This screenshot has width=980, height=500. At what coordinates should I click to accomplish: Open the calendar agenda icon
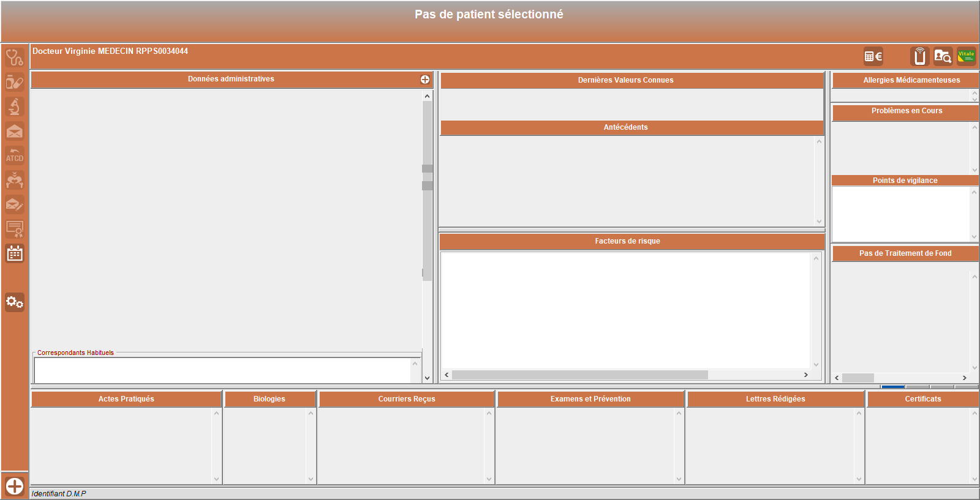pyautogui.click(x=15, y=253)
